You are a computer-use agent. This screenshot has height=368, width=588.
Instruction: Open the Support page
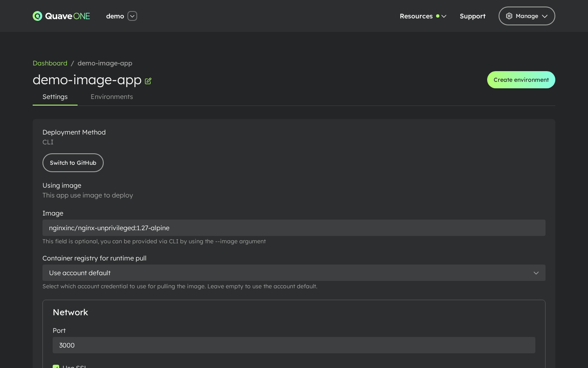(472, 16)
